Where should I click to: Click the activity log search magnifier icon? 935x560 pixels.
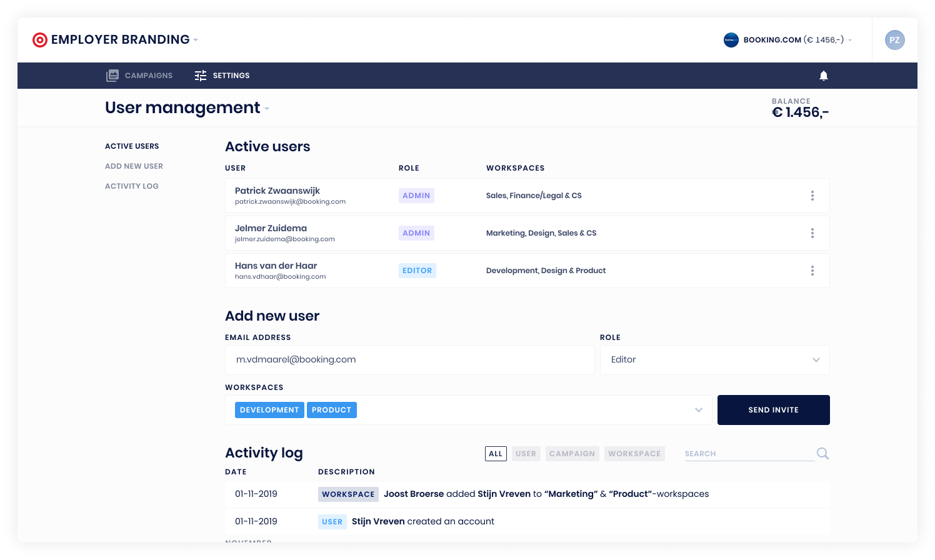pos(823,454)
